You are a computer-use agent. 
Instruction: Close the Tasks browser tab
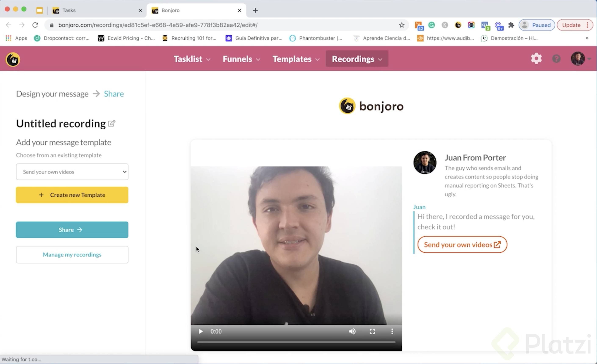[140, 10]
